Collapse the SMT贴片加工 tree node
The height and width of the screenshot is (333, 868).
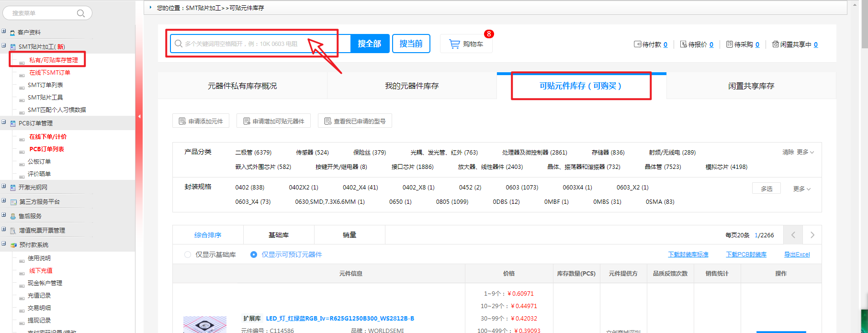point(4,46)
